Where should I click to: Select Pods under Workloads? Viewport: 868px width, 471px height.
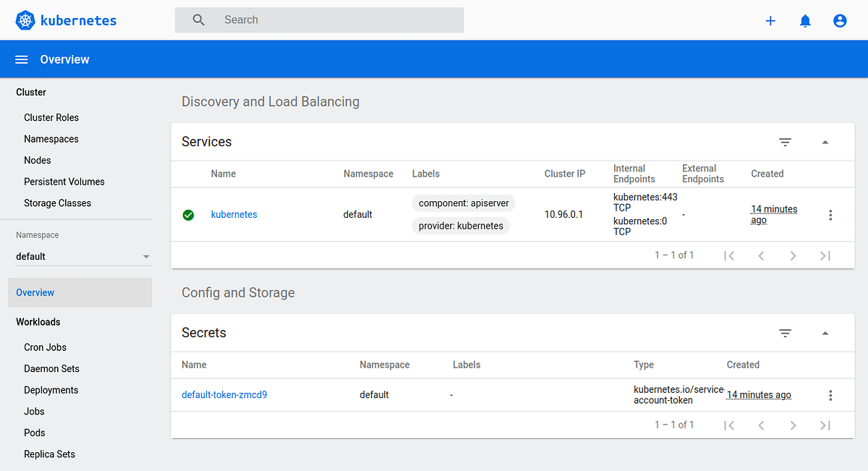(x=34, y=432)
